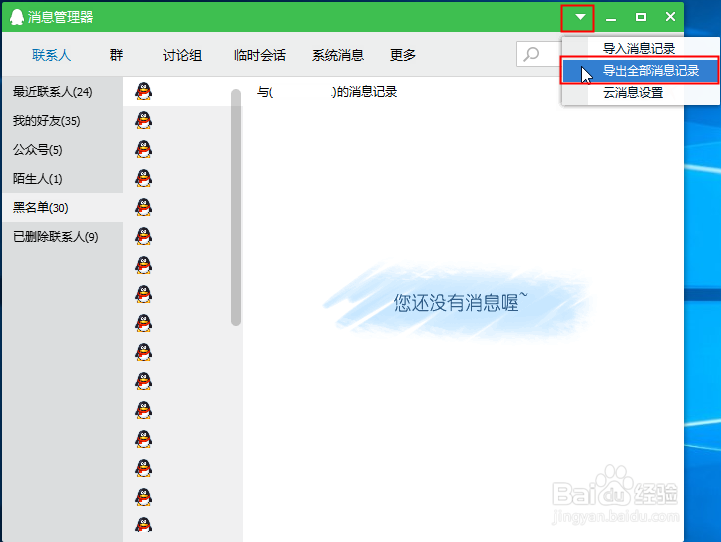The width and height of the screenshot is (721, 542).
Task: Select 已删除联系人(9) category
Action: click(63, 236)
